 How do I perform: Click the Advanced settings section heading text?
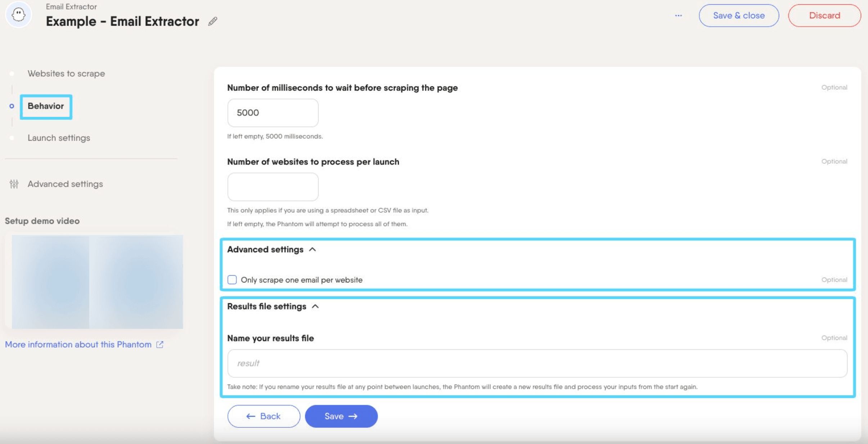[265, 249]
